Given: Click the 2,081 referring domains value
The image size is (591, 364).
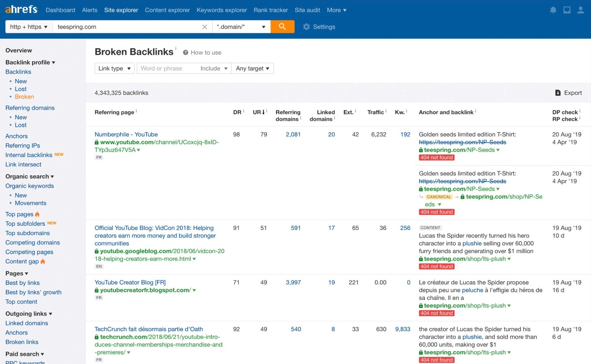Looking at the screenshot, I should 293,134.
